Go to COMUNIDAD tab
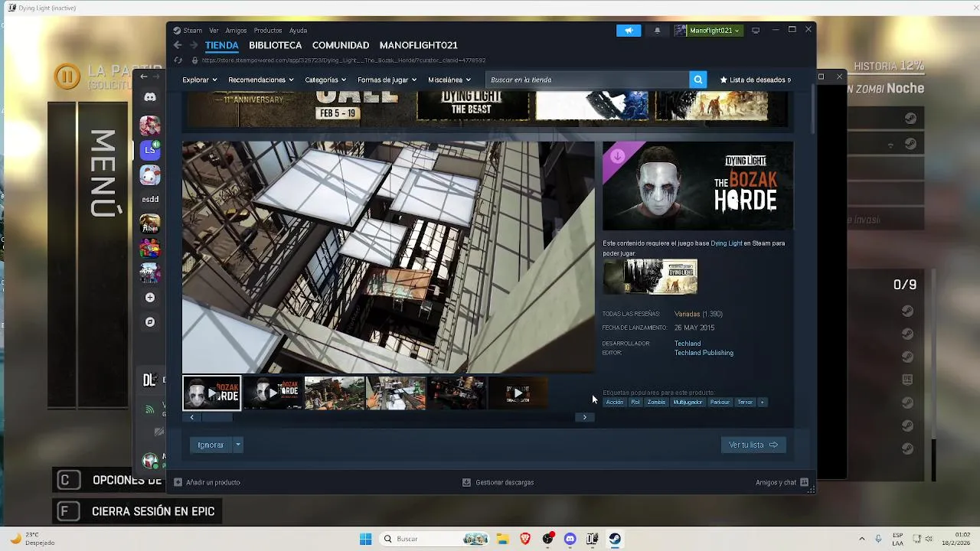The image size is (980, 551). pos(341,45)
